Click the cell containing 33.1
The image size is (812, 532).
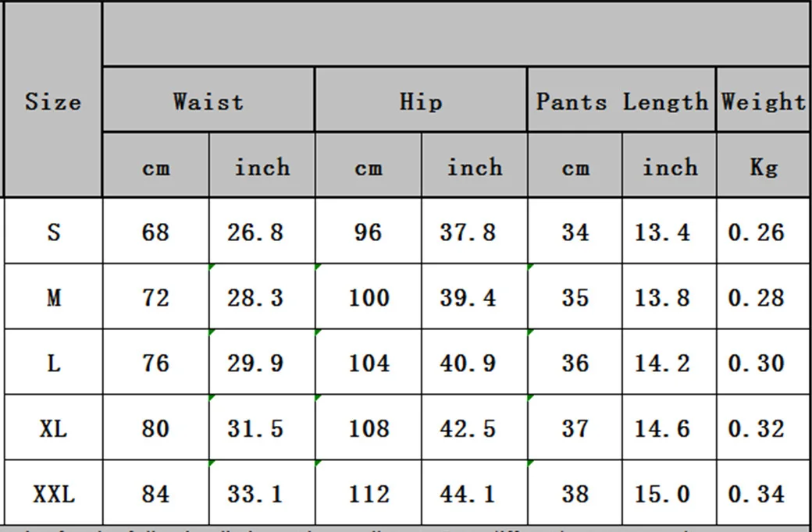(x=262, y=493)
